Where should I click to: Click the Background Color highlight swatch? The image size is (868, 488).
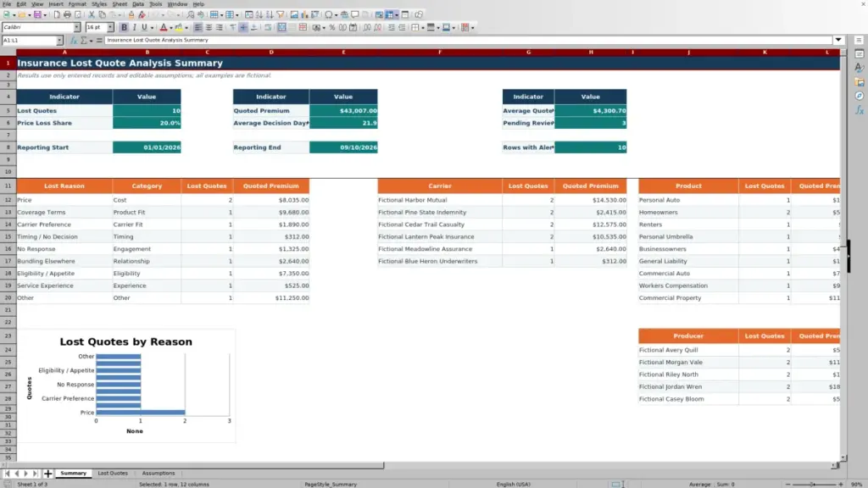179,28
